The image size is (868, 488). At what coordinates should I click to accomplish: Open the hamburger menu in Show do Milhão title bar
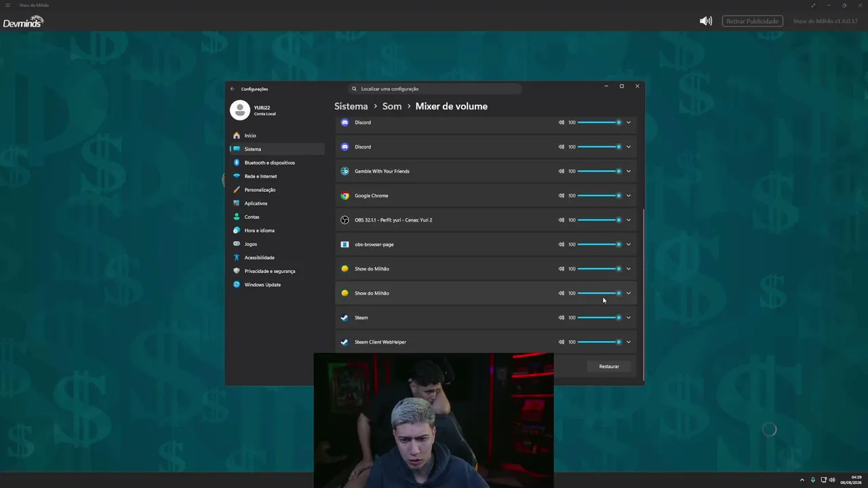(x=7, y=5)
